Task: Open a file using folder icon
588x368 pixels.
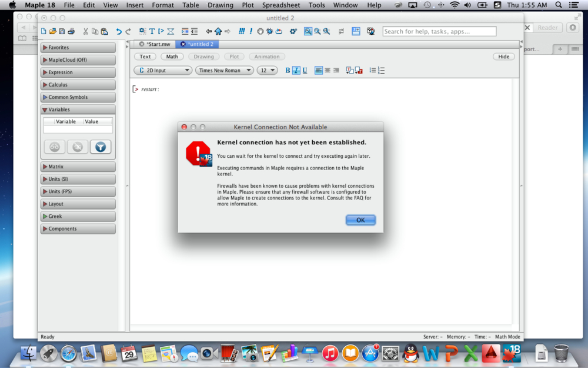Action: (x=53, y=32)
